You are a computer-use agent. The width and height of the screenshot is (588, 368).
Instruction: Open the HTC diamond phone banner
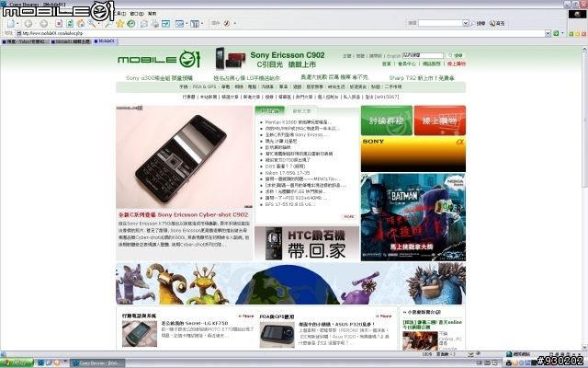tap(307, 243)
